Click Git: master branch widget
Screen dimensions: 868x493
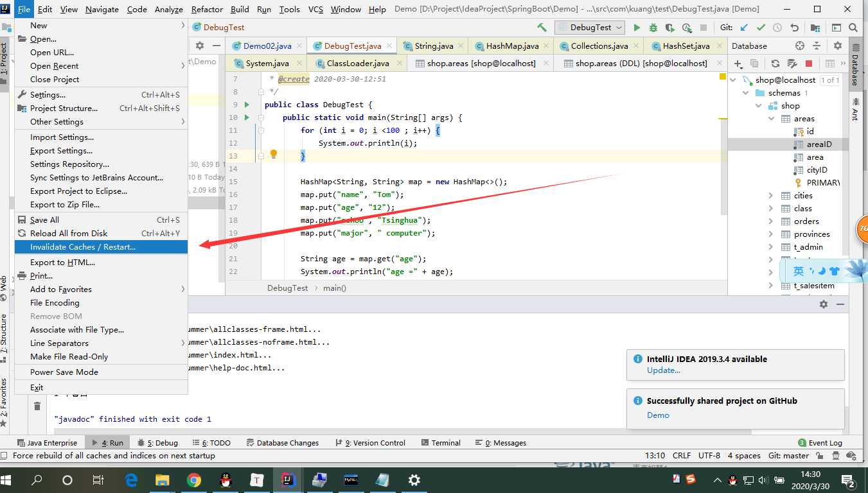[788, 456]
